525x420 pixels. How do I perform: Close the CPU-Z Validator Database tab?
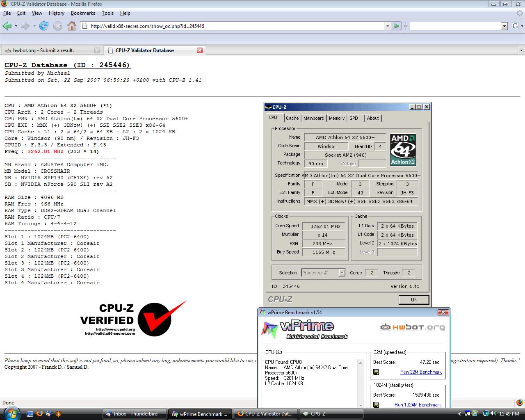click(200, 50)
